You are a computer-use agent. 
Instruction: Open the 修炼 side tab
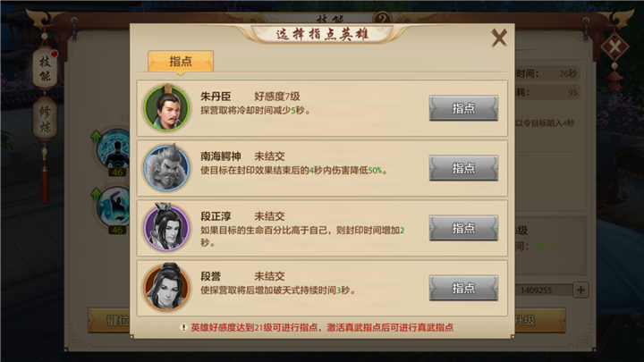[x=46, y=119]
